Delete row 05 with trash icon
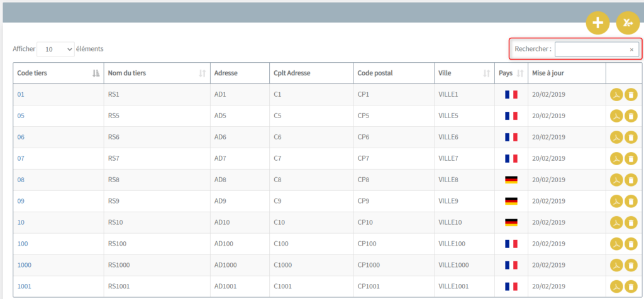This screenshot has width=644, height=299. pyautogui.click(x=631, y=116)
